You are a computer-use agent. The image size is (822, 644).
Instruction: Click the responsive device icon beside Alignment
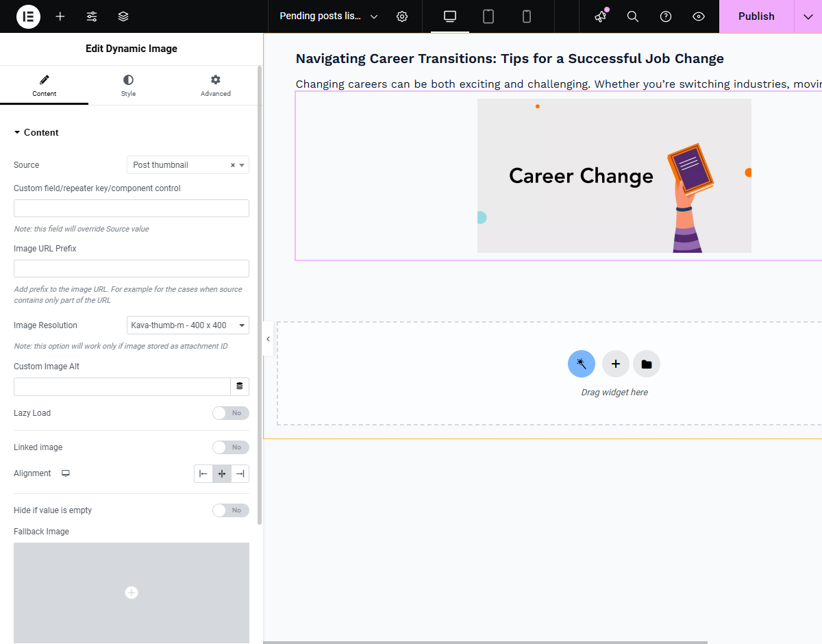(x=66, y=473)
